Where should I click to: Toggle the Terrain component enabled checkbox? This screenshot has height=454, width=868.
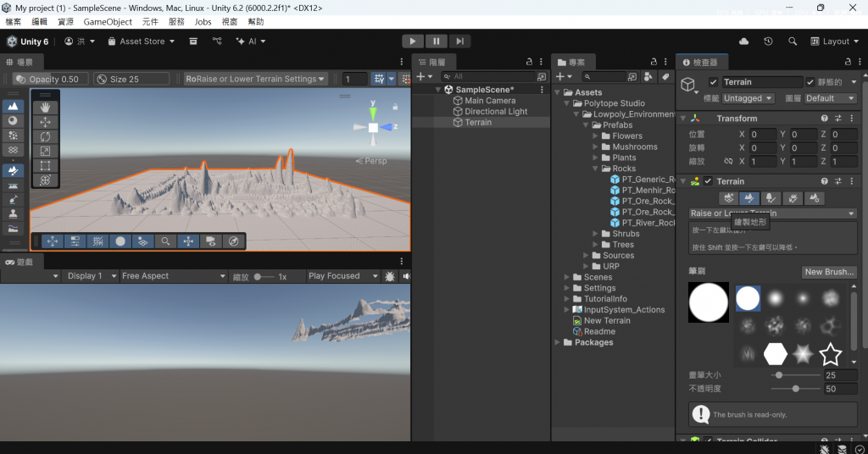[x=708, y=181]
